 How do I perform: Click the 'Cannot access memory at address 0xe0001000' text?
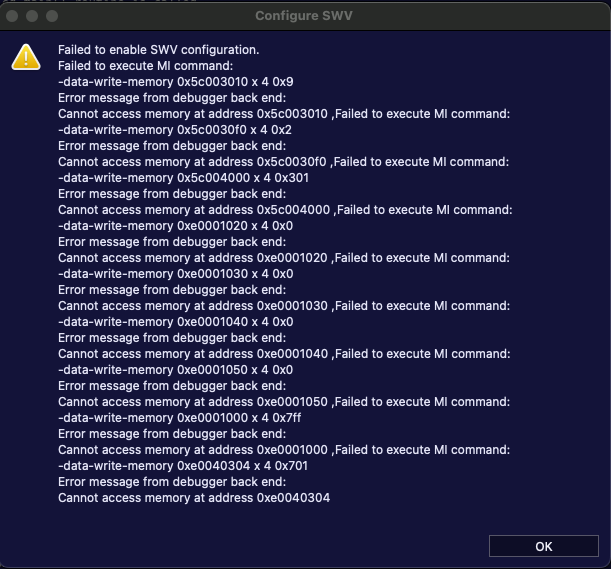pyautogui.click(x=194, y=450)
